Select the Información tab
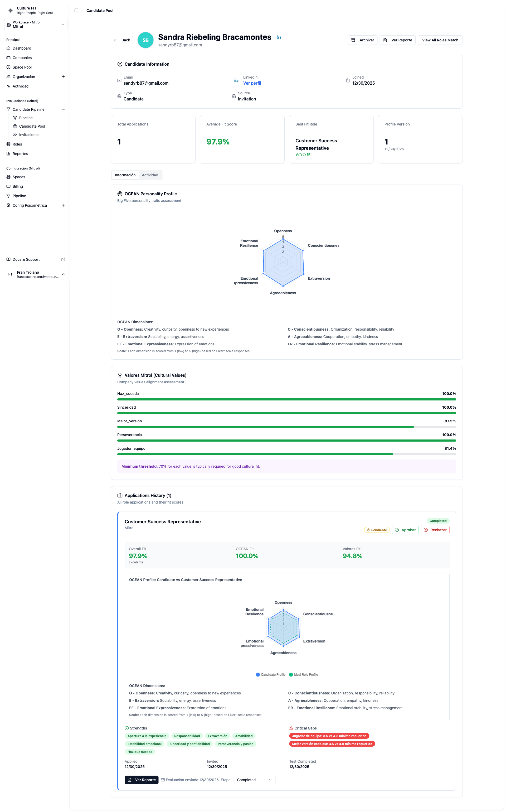Viewport: 506px width, 812px height. [x=125, y=175]
